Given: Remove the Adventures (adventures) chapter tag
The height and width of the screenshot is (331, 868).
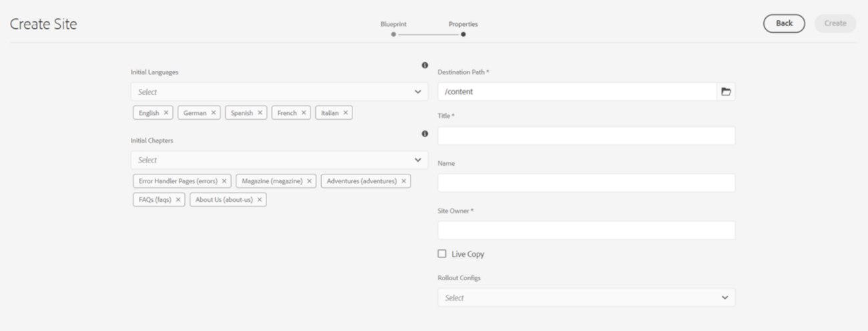Looking at the screenshot, I should click(403, 181).
